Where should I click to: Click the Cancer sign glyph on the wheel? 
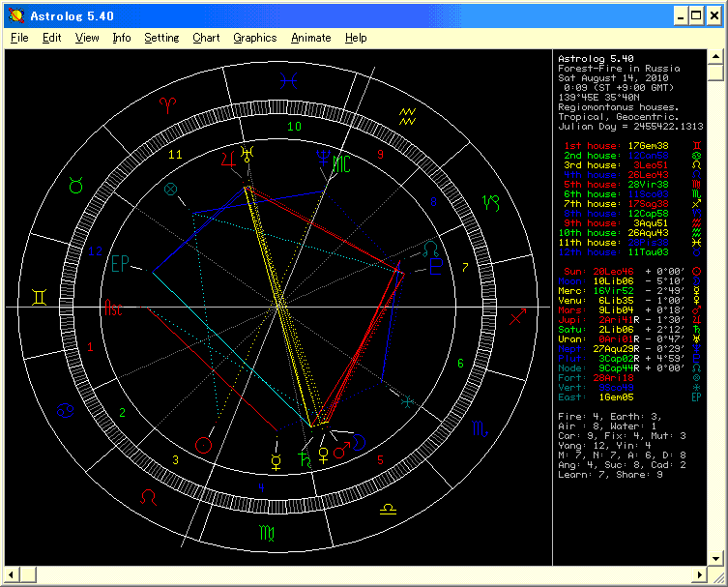[66, 410]
